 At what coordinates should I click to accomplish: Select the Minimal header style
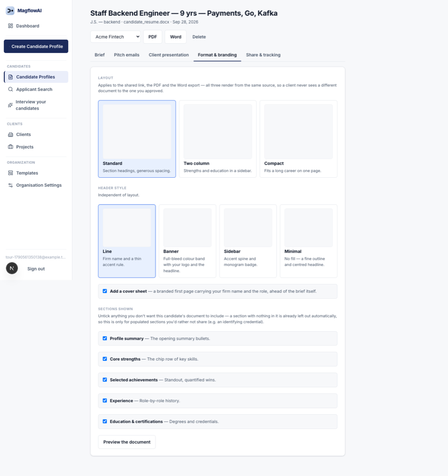(308, 241)
